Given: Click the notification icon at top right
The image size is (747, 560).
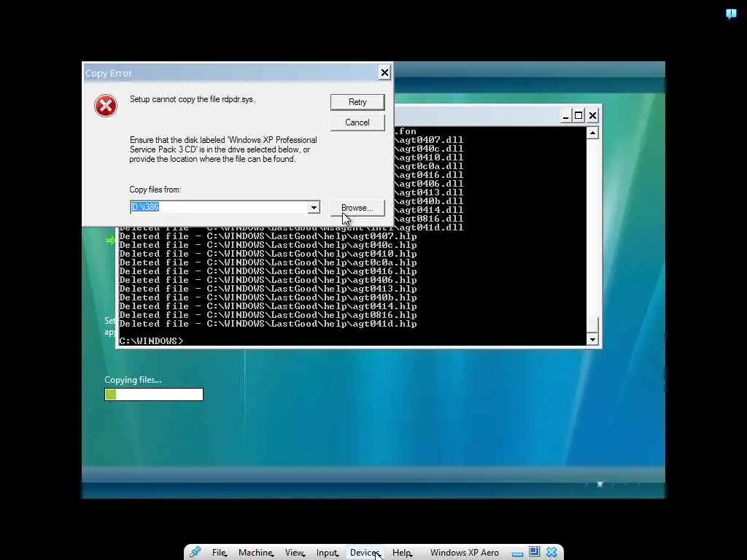Looking at the screenshot, I should (x=731, y=13).
